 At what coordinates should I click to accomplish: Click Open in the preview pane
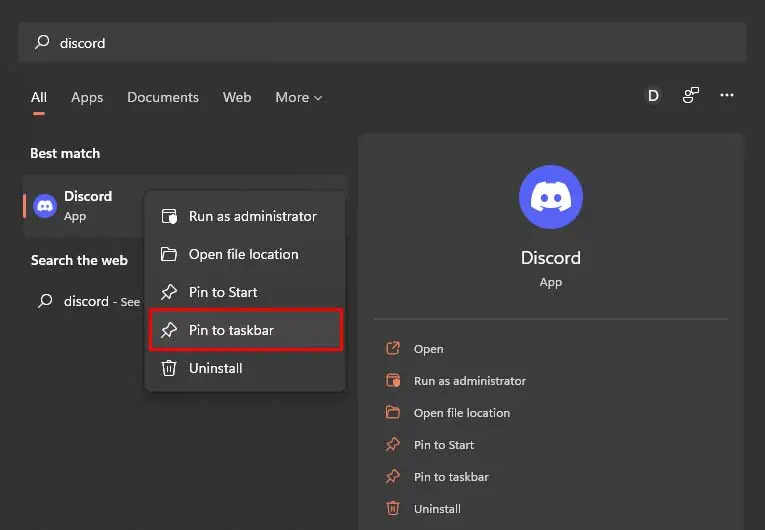click(428, 349)
